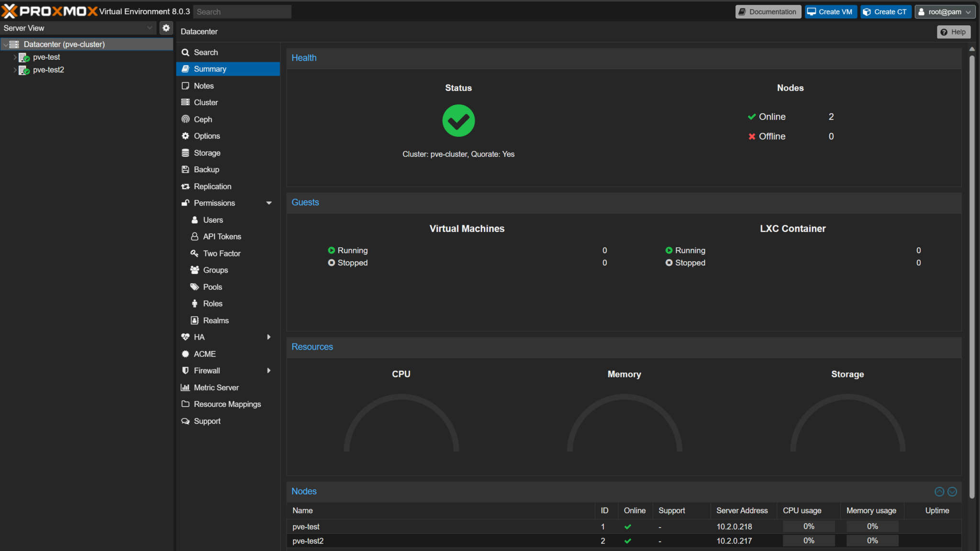980x551 pixels.
Task: Open the Options menu item
Action: (228, 136)
